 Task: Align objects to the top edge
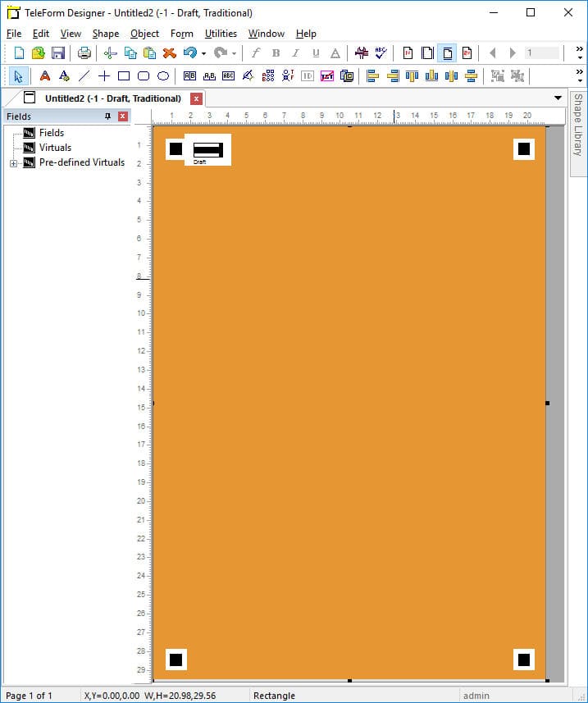[x=412, y=75]
